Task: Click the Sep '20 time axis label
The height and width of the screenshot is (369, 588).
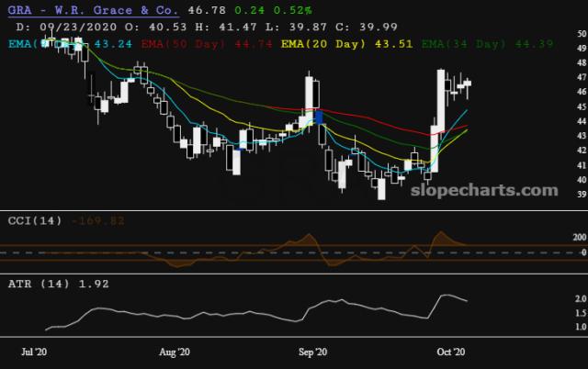Action: pyautogui.click(x=313, y=352)
